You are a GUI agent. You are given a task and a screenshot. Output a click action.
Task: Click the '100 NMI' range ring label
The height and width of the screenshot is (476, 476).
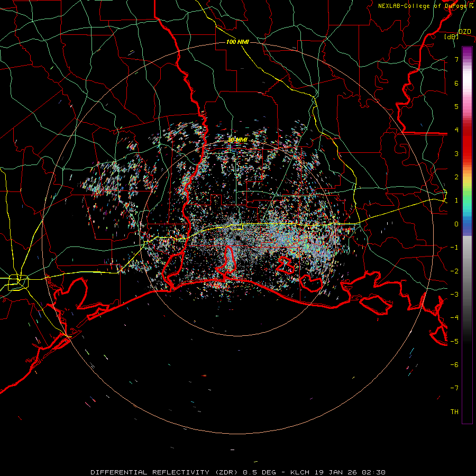click(x=237, y=42)
